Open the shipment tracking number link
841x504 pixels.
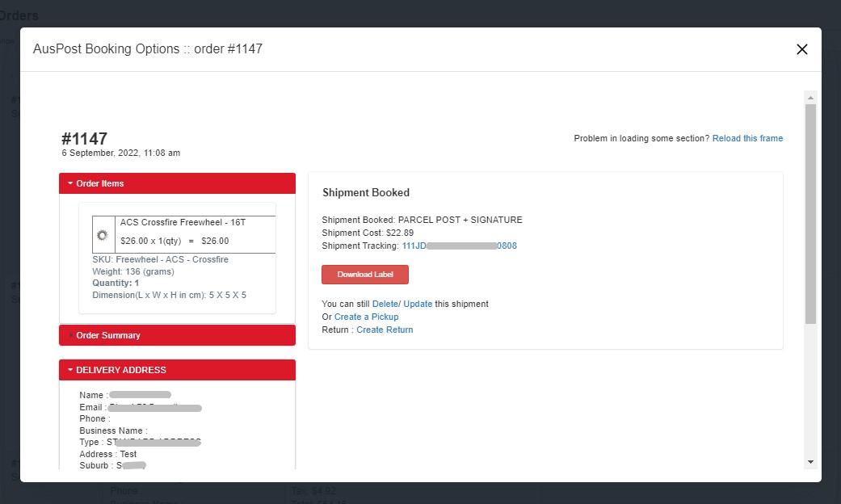click(459, 246)
